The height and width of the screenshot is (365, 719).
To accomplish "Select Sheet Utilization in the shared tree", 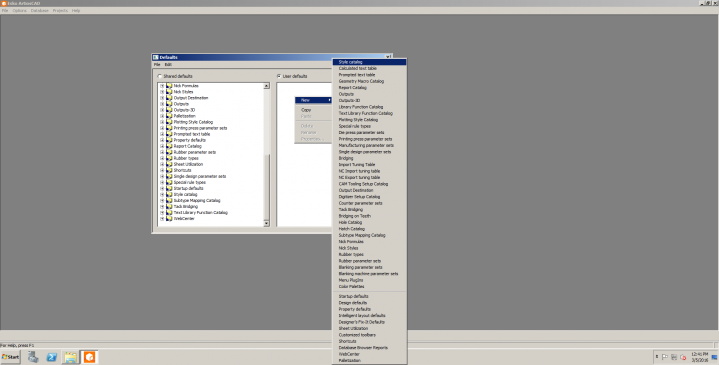I will tap(188, 164).
